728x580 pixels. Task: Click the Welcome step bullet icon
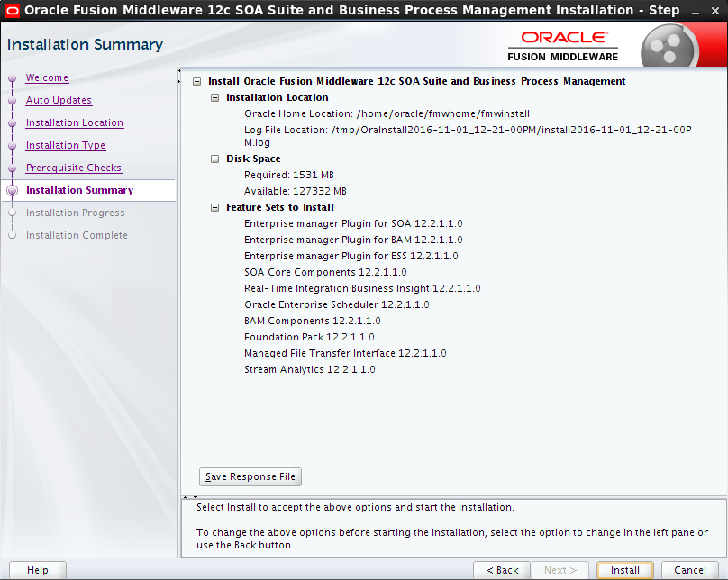click(11, 78)
